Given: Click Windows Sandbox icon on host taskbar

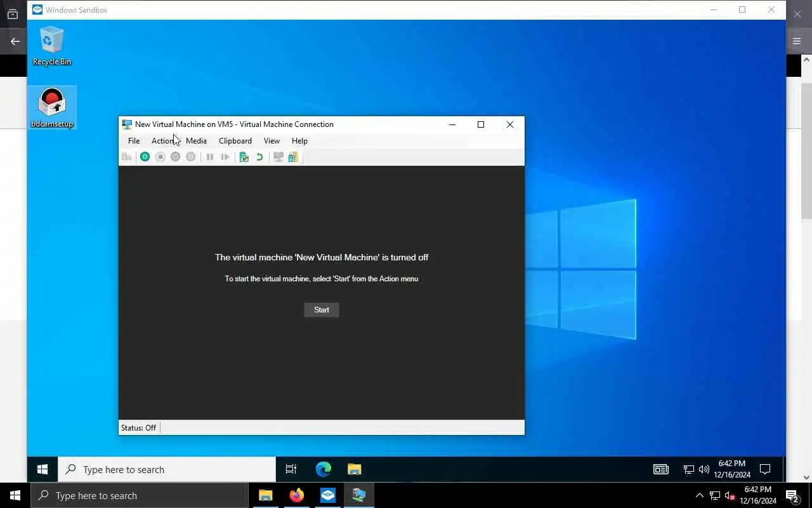Looking at the screenshot, I should (328, 495).
